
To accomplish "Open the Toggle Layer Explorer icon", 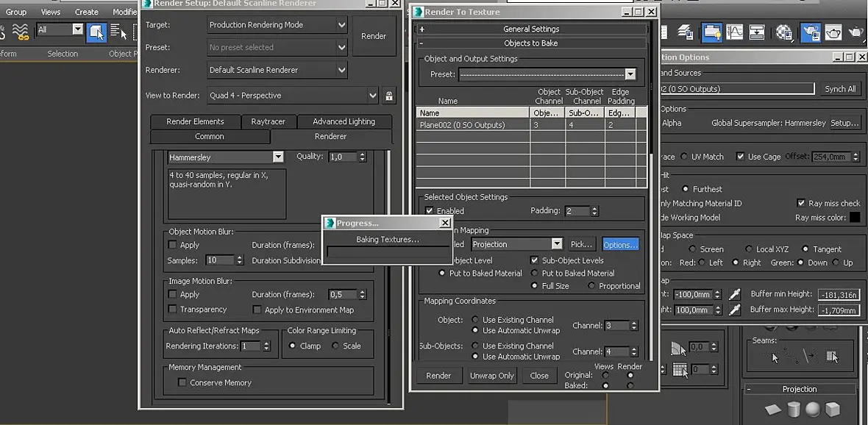I will pyautogui.click(x=686, y=32).
